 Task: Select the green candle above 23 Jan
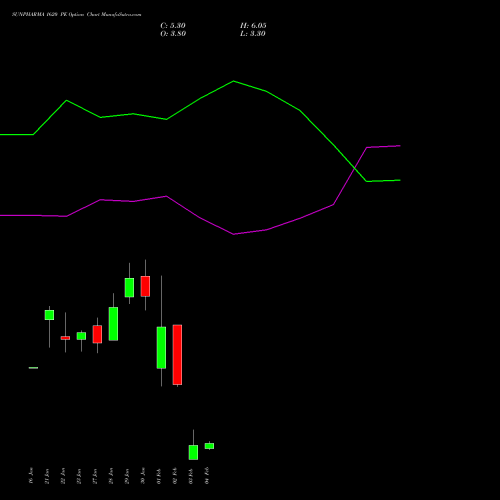tap(81, 336)
